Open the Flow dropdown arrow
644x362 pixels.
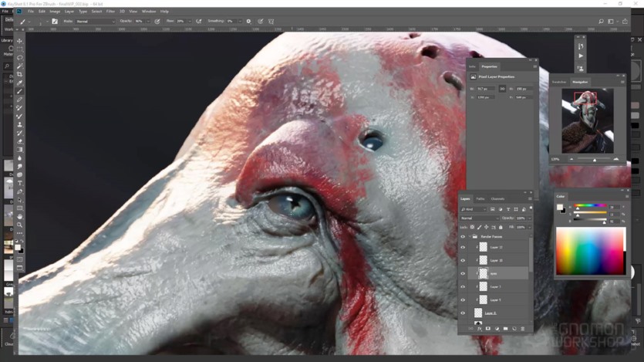[x=189, y=22]
